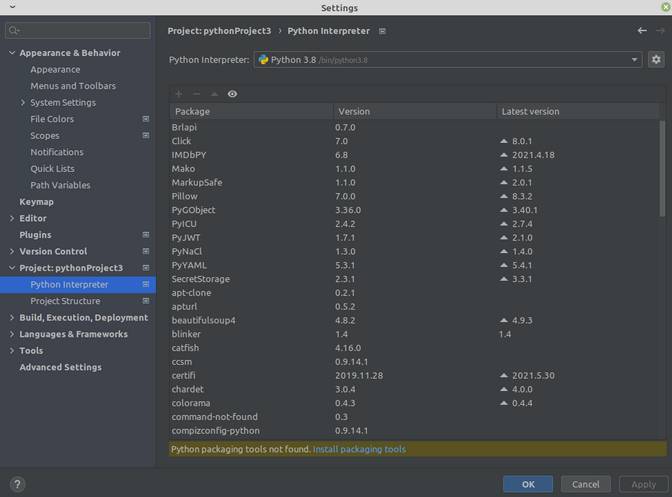Click the window menu arrow in title bar
672x497 pixels.
tap(12, 7)
